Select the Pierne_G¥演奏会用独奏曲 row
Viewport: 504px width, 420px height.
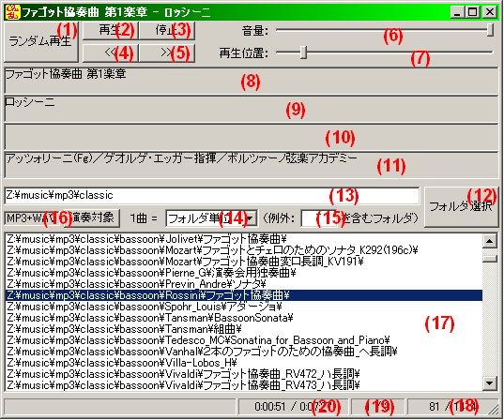click(244, 273)
